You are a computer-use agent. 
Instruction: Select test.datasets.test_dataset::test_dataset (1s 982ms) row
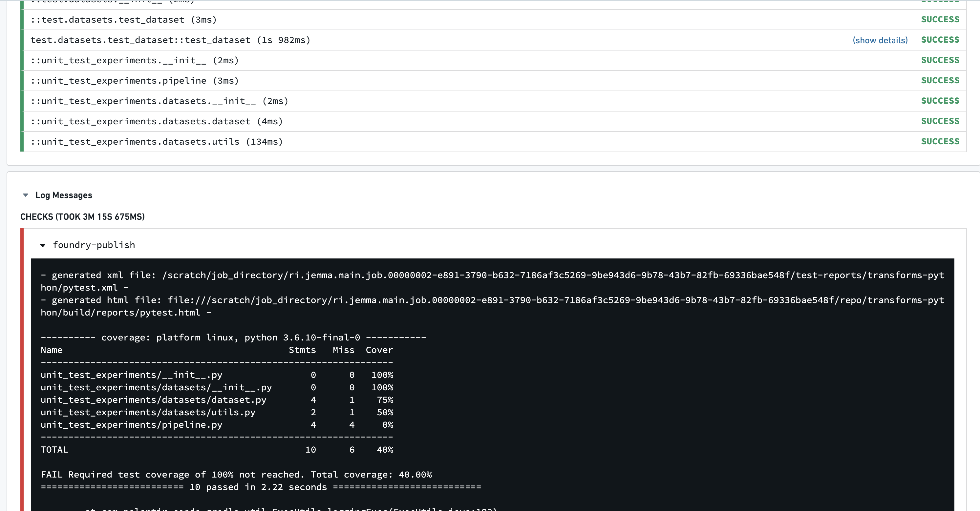[493, 40]
